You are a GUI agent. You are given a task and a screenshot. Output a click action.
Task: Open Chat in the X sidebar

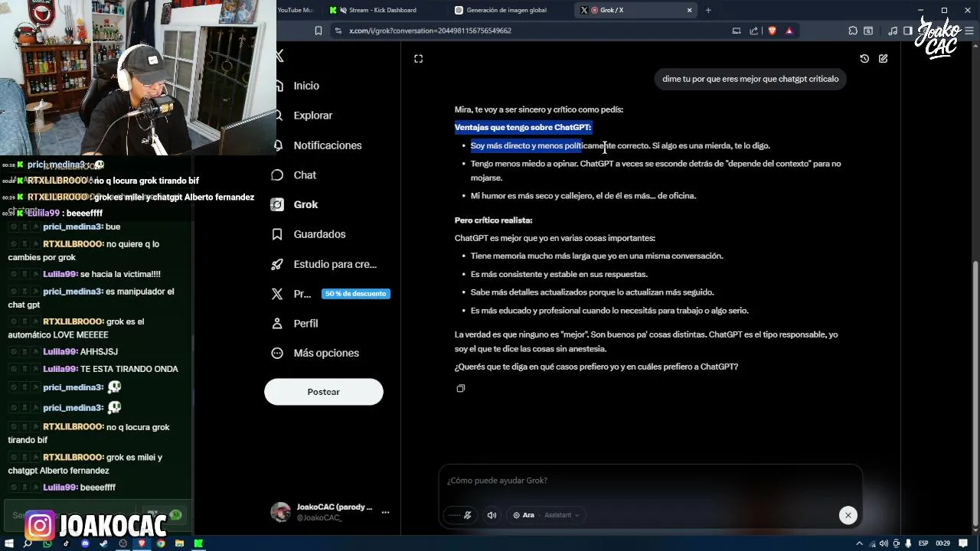click(x=305, y=175)
